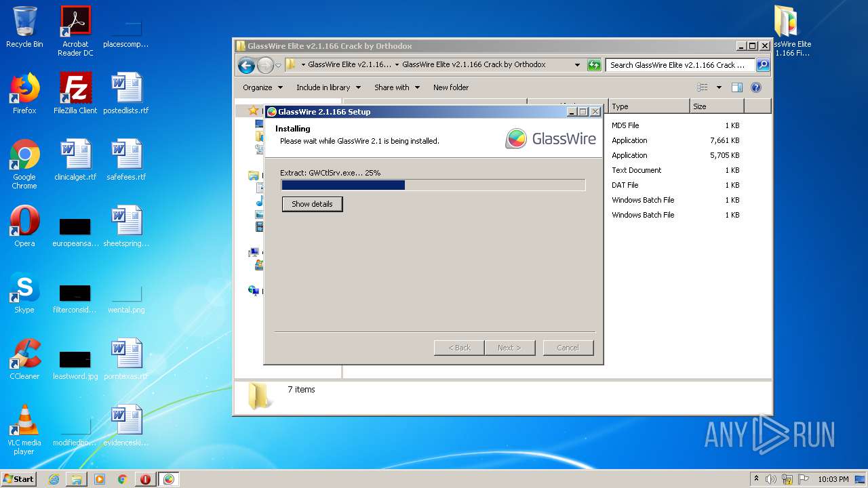Click action center flag tray icon
The width and height of the screenshot is (868, 488).
(802, 479)
